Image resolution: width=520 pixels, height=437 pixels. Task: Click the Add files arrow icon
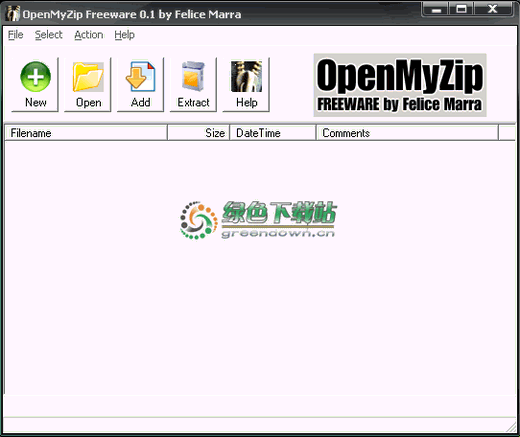tap(141, 77)
